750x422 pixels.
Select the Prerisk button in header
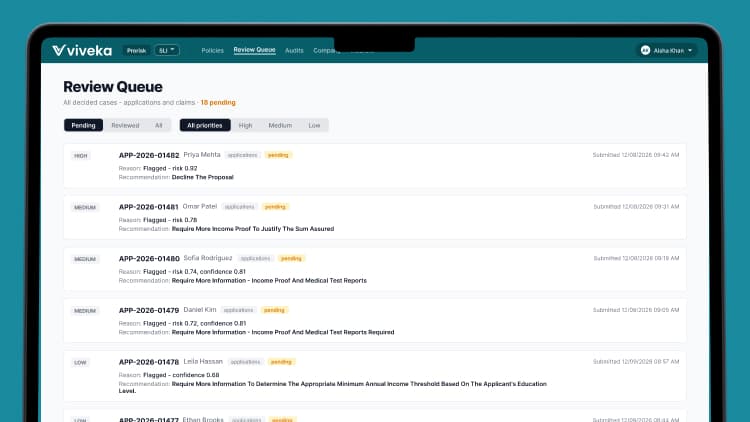pyautogui.click(x=136, y=50)
